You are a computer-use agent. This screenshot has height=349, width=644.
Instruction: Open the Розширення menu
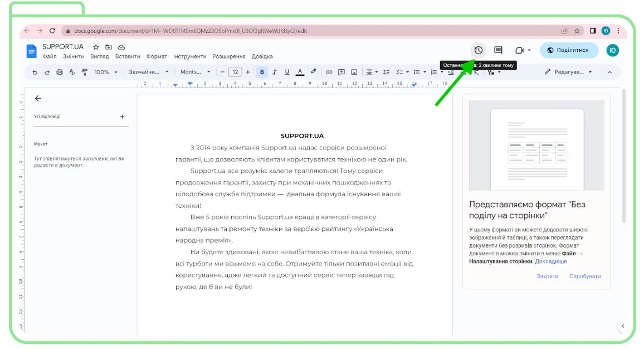point(229,57)
